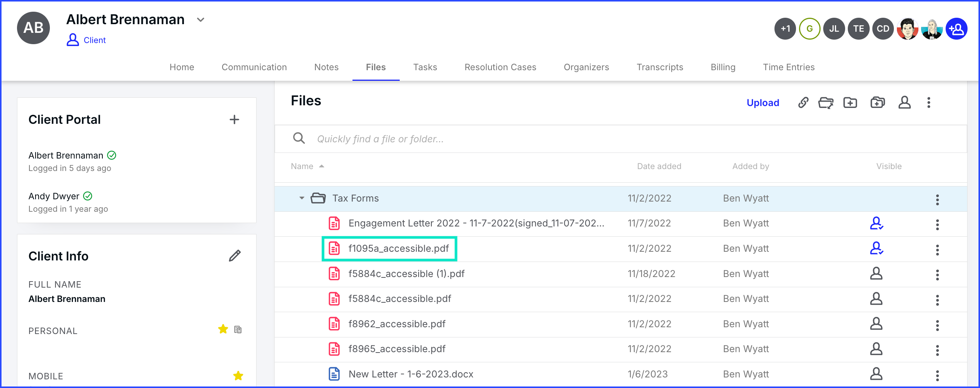Toggle visibility for f1095a_accessible.pdf
Viewport: 980px width, 388px height.
(876, 248)
